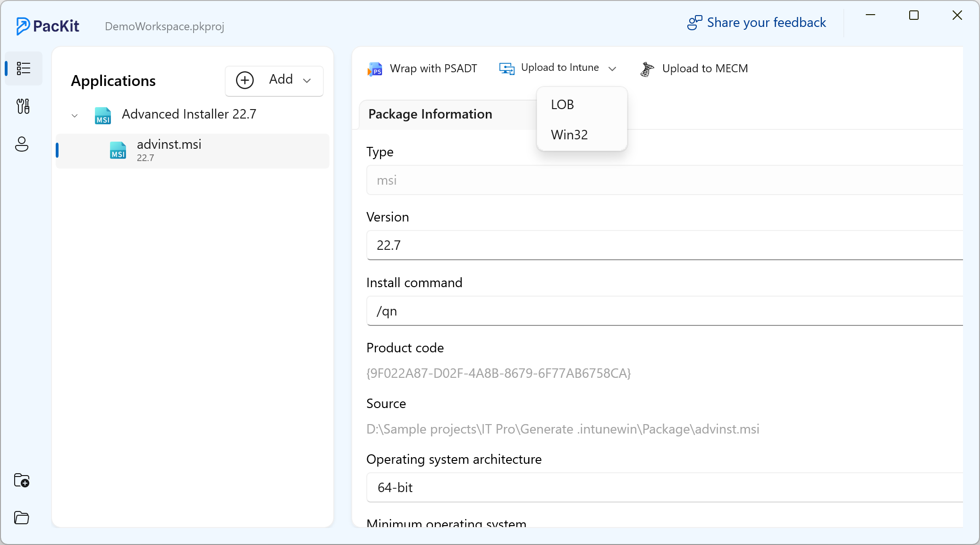Choose LOB from the Intune menu
This screenshot has width=980, height=545.
[x=582, y=104]
